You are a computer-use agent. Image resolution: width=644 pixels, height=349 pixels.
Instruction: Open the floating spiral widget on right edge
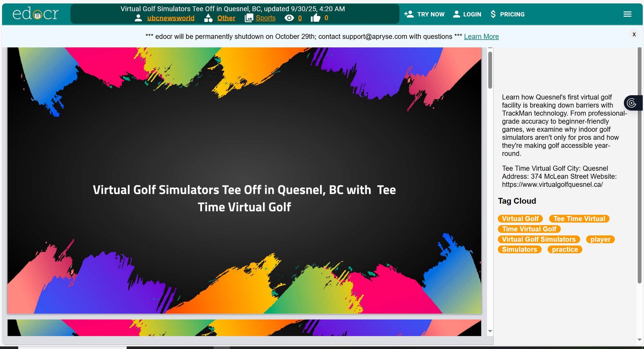click(632, 103)
